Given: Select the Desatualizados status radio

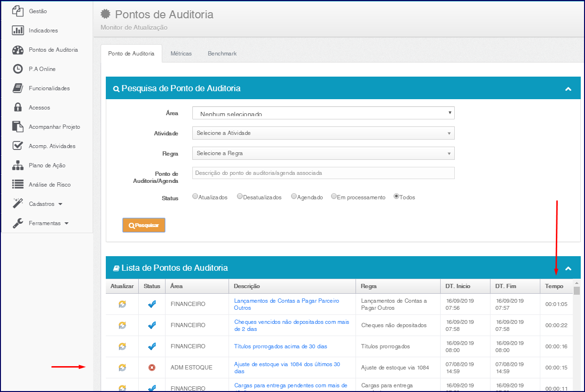Looking at the screenshot, I should pyautogui.click(x=240, y=196).
